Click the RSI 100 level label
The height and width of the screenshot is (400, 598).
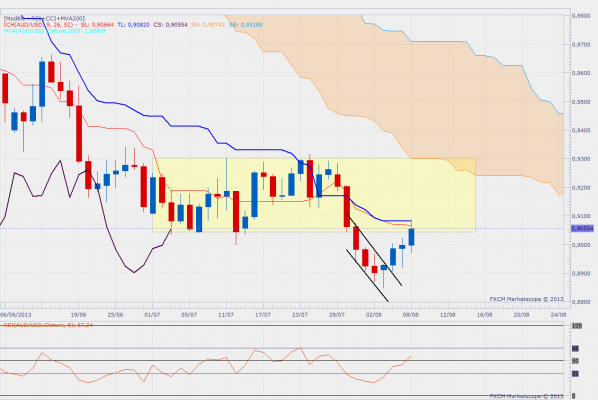coord(577,326)
